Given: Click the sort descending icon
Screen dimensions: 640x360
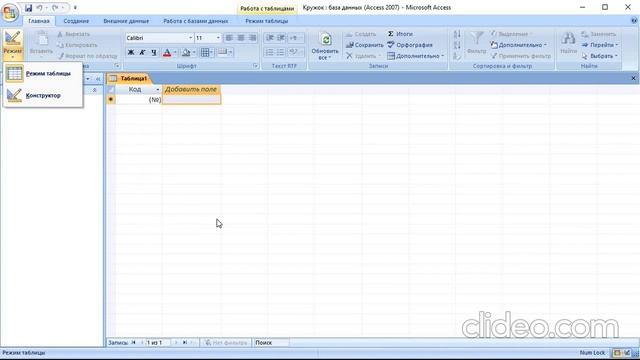Looking at the screenshot, I should (x=457, y=45).
